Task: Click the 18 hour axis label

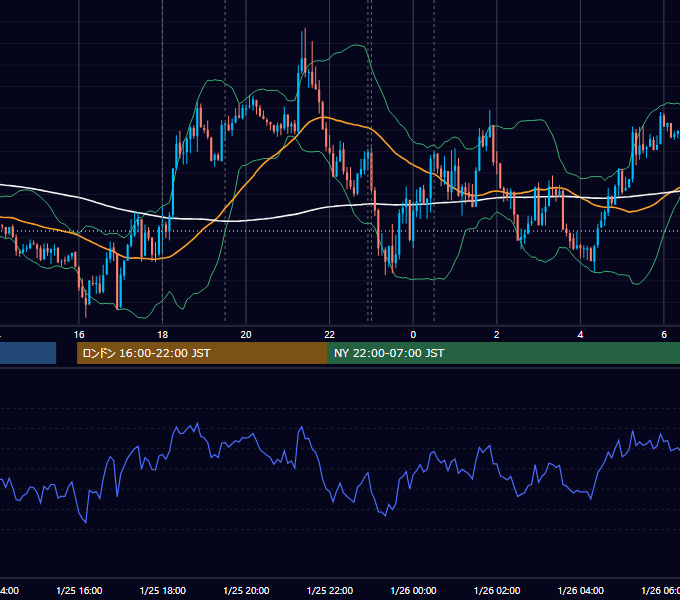Action: click(163, 335)
